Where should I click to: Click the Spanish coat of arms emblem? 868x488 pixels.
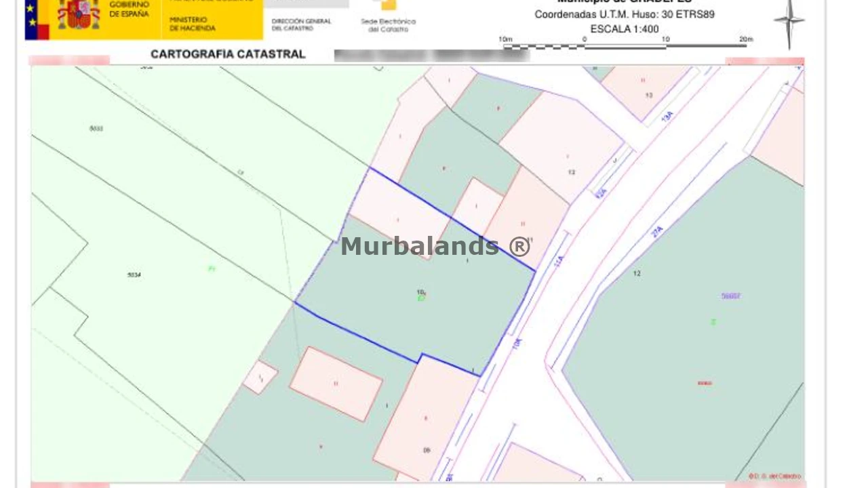79,14
